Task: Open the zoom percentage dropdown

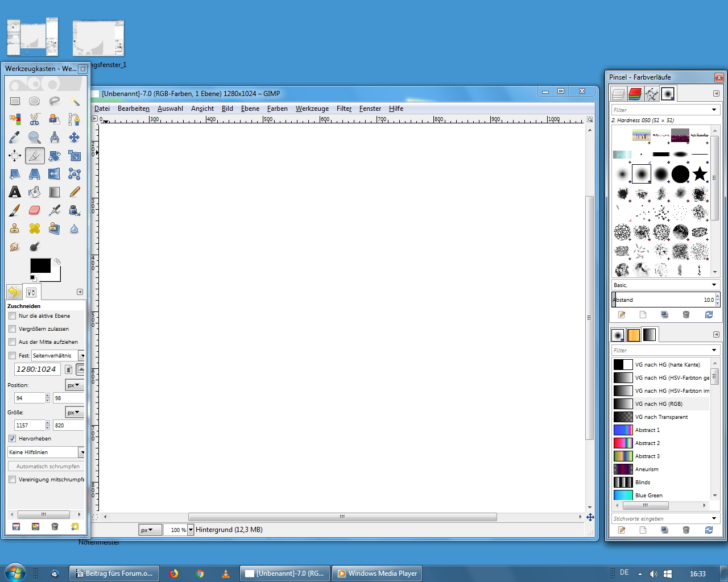Action: [x=191, y=530]
